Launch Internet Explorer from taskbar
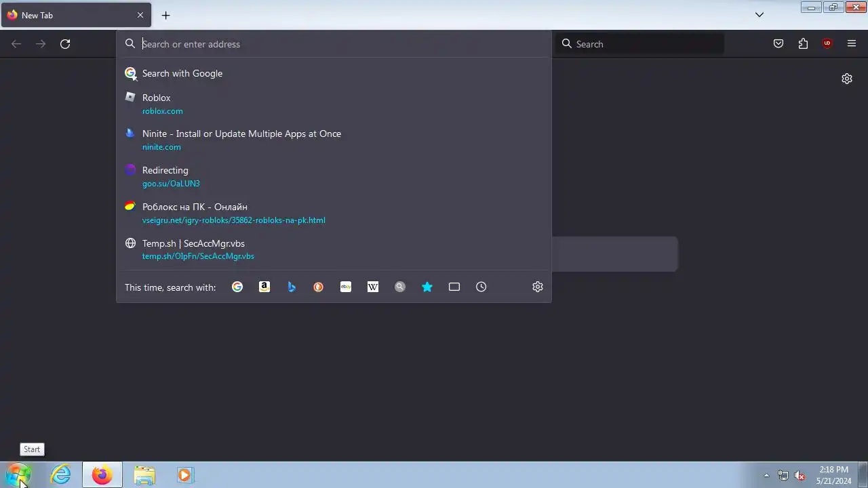The image size is (868, 488). 61,475
